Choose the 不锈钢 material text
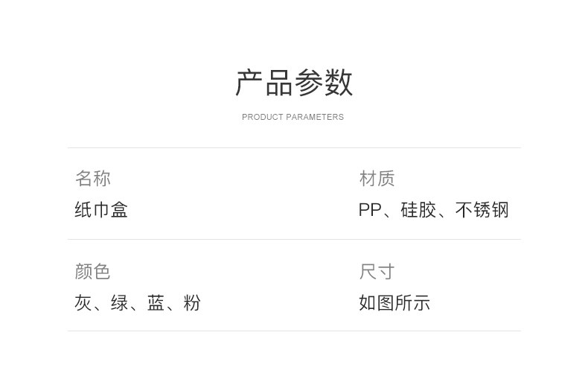This screenshot has width=588, height=376. click(x=482, y=210)
